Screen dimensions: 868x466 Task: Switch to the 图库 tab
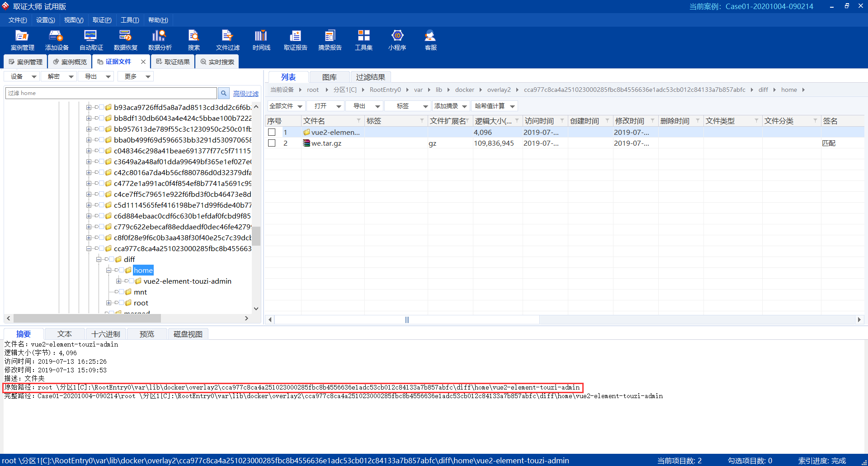click(330, 77)
